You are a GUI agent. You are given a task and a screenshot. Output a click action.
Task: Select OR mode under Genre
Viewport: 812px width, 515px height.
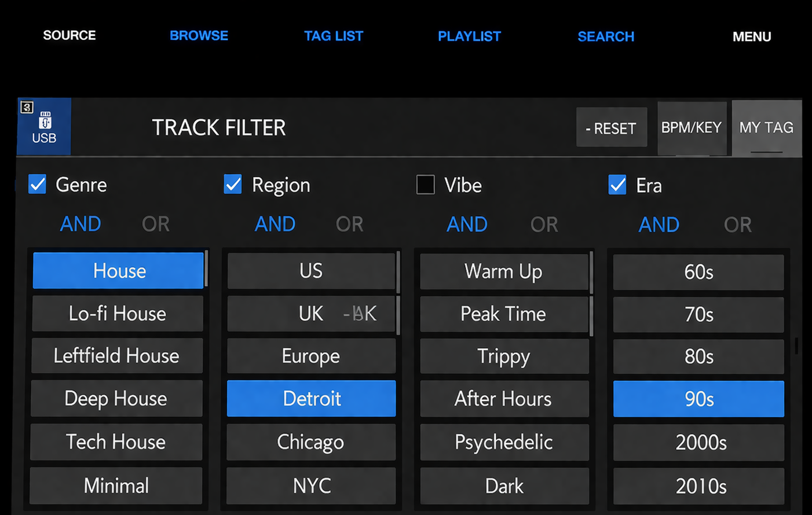click(156, 224)
